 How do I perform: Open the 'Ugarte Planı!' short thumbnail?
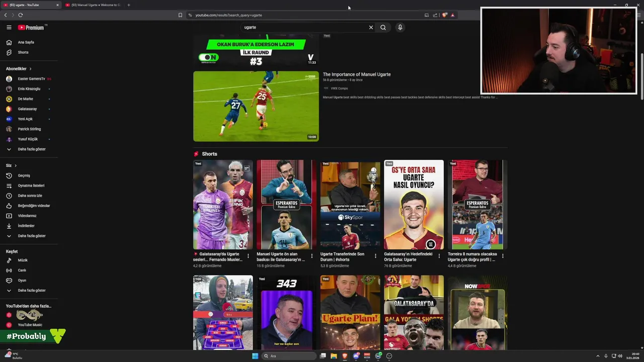(x=350, y=313)
